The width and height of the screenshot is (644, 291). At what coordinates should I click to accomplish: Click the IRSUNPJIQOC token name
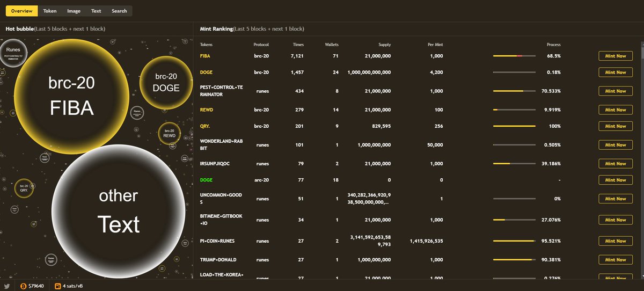(215, 164)
